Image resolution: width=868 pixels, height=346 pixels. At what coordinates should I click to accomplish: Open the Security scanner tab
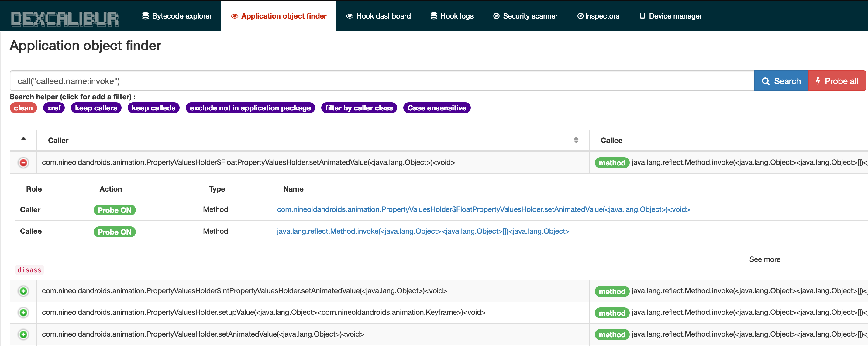click(x=525, y=16)
